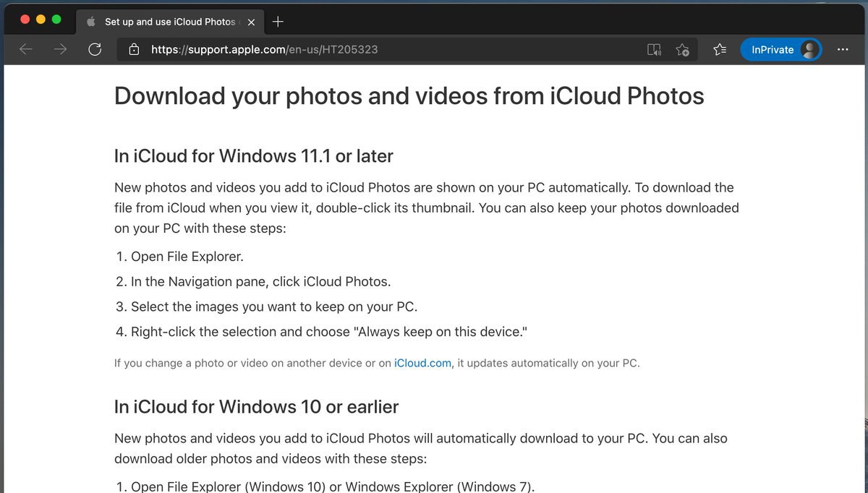Select the 'Set up and use iCloud Photos' tab
The height and width of the screenshot is (493, 868).
[169, 22]
